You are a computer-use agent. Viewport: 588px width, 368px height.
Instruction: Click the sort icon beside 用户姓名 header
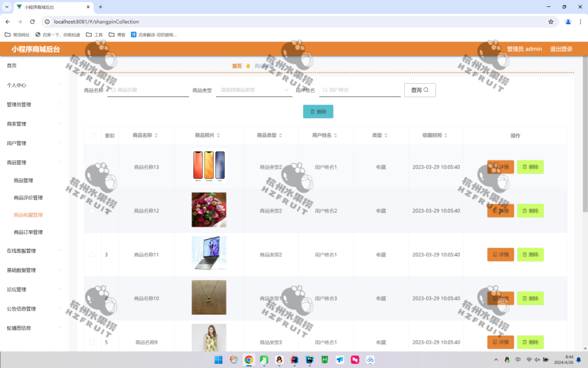pyautogui.click(x=335, y=136)
